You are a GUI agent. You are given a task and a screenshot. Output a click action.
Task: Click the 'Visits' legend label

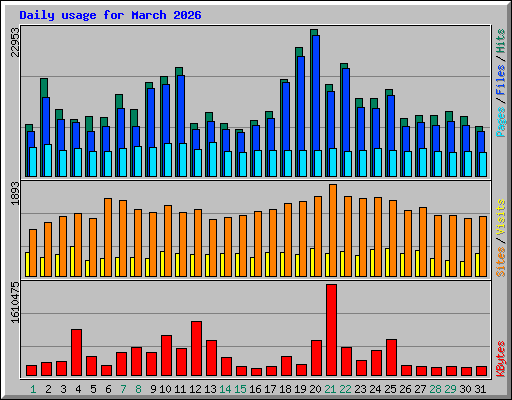point(501,217)
